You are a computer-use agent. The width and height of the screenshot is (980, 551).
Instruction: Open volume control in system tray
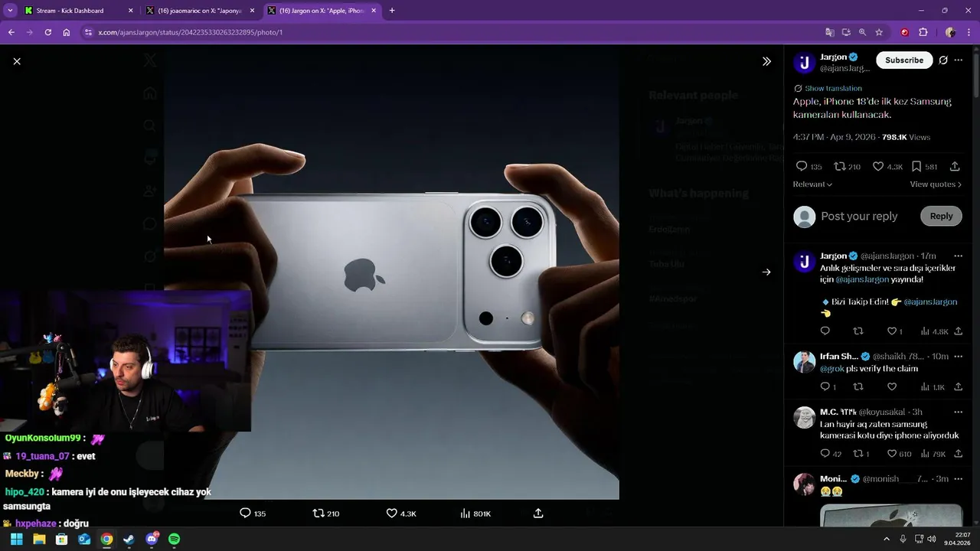pos(932,539)
